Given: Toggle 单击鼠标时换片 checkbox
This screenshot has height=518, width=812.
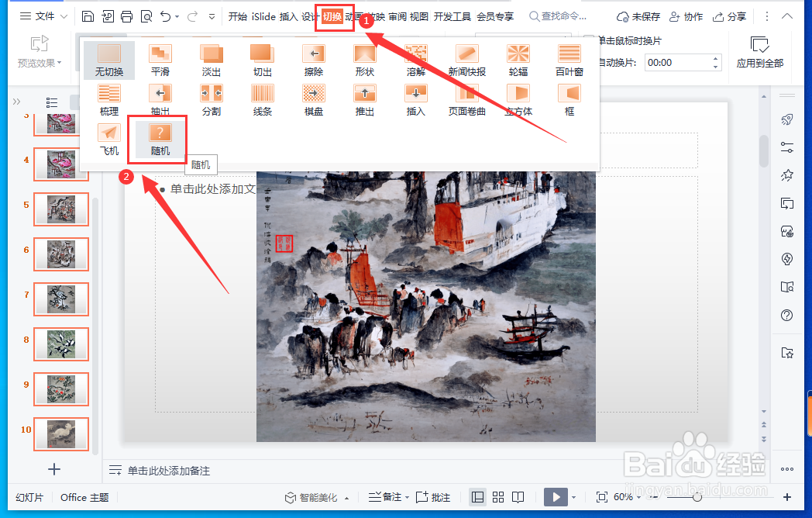Looking at the screenshot, I should point(589,40).
